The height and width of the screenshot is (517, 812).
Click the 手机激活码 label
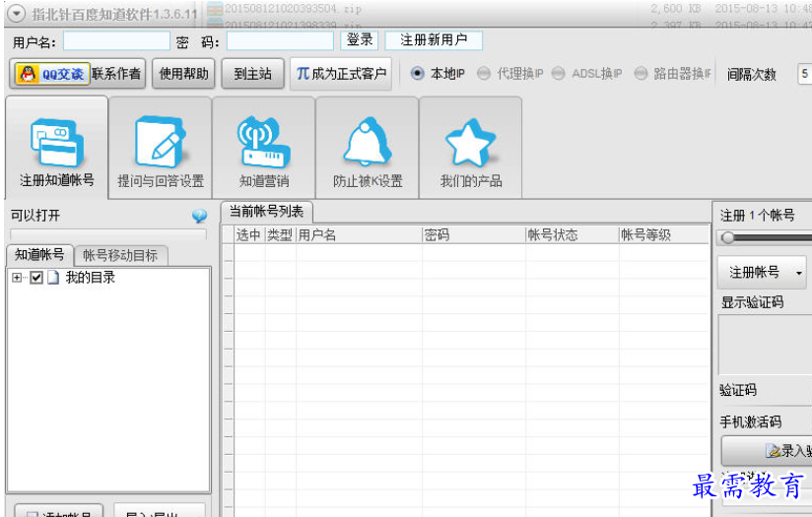(750, 421)
